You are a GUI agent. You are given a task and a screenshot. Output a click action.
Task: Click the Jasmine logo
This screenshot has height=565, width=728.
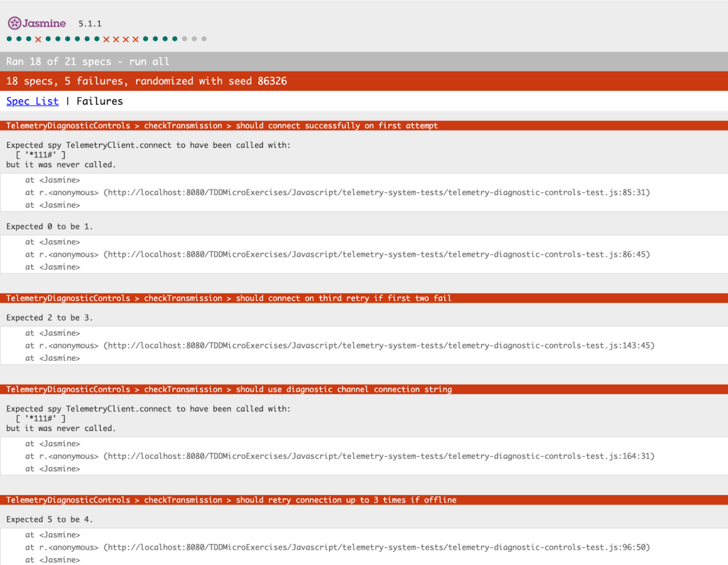click(x=37, y=23)
